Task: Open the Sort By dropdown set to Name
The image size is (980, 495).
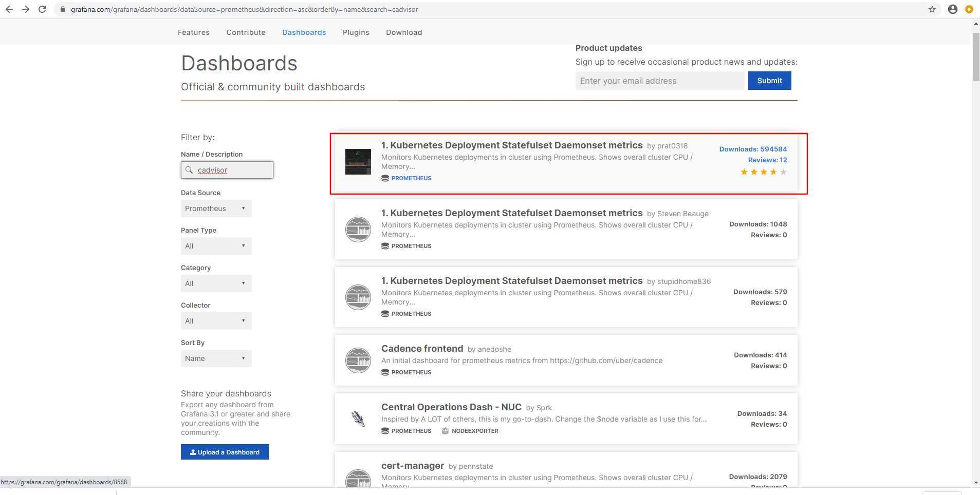Action: 216,358
